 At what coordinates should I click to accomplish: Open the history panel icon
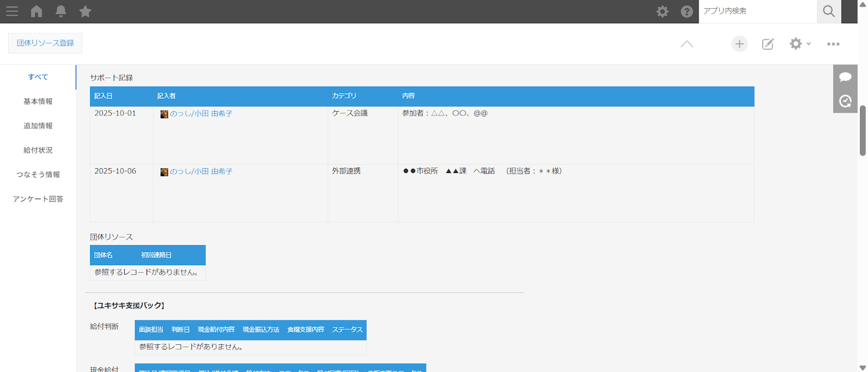point(845,101)
